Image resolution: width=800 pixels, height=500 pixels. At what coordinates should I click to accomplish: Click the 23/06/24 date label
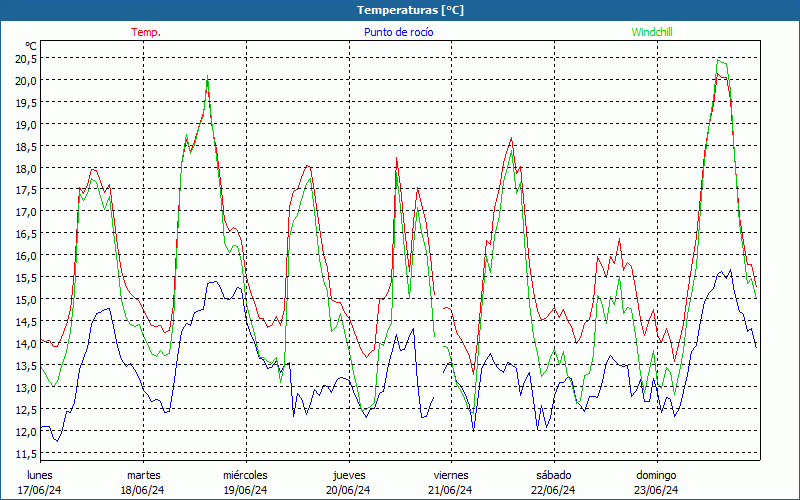click(x=656, y=490)
